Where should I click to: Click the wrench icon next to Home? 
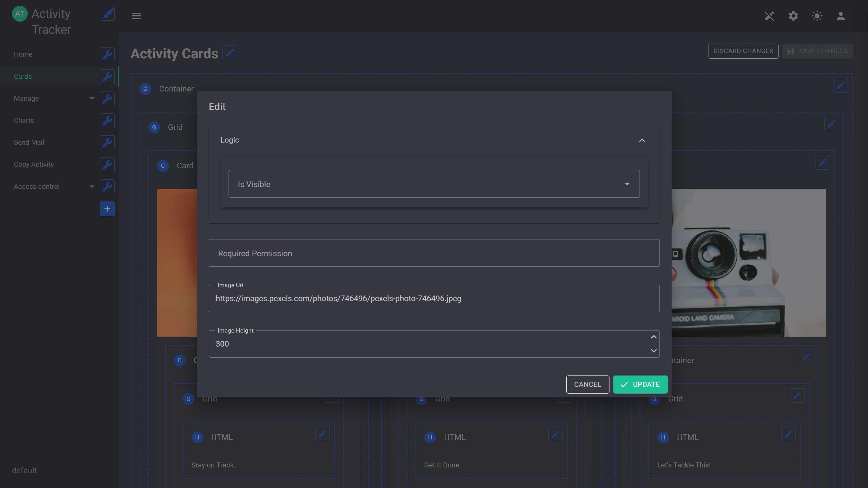click(x=107, y=54)
